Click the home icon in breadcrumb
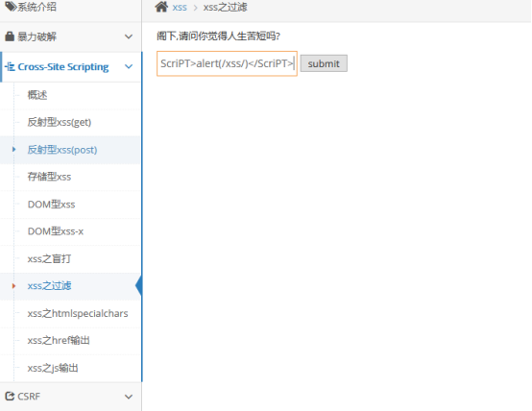Screen dimensions: 532x411 pos(161,7)
